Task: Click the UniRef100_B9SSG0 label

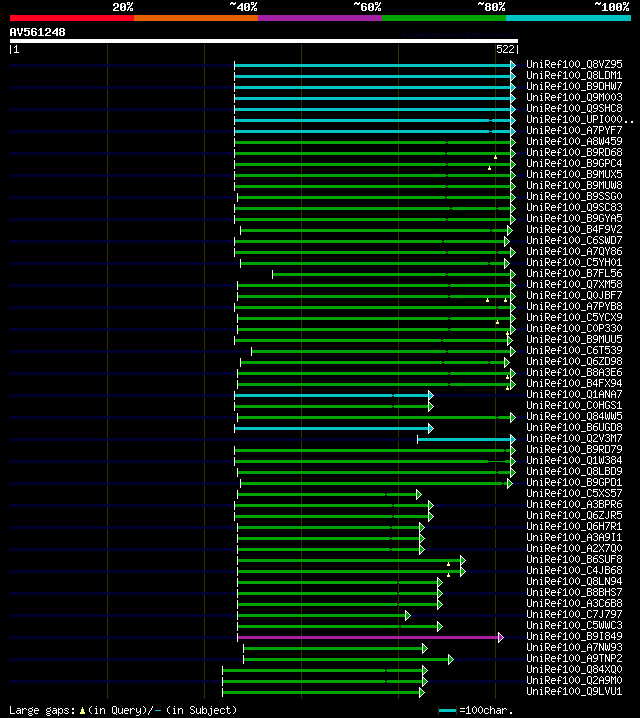Action: pos(574,196)
